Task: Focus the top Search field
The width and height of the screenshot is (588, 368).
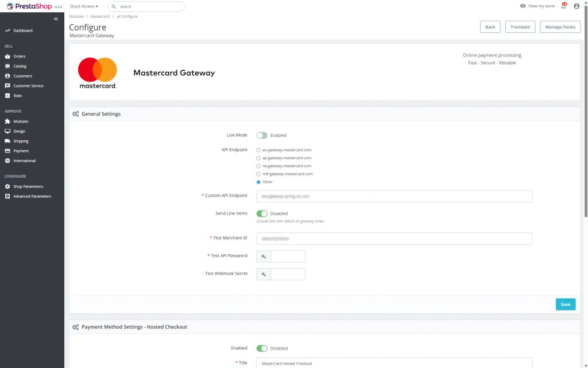Action: [x=146, y=6]
